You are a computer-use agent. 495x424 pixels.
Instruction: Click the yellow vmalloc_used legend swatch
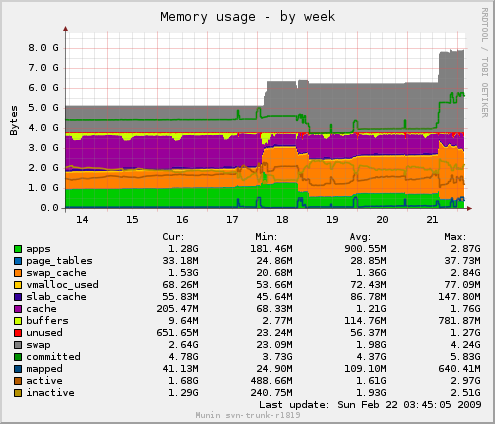(x=18, y=285)
